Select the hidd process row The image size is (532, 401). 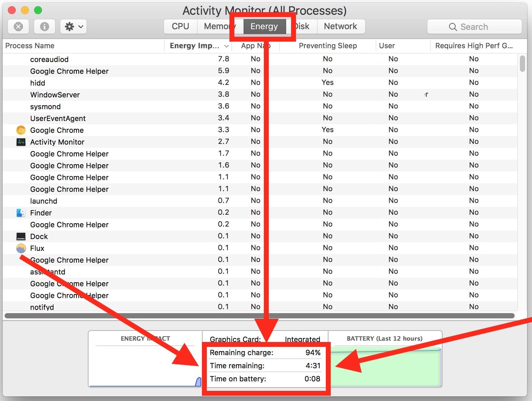coord(260,83)
